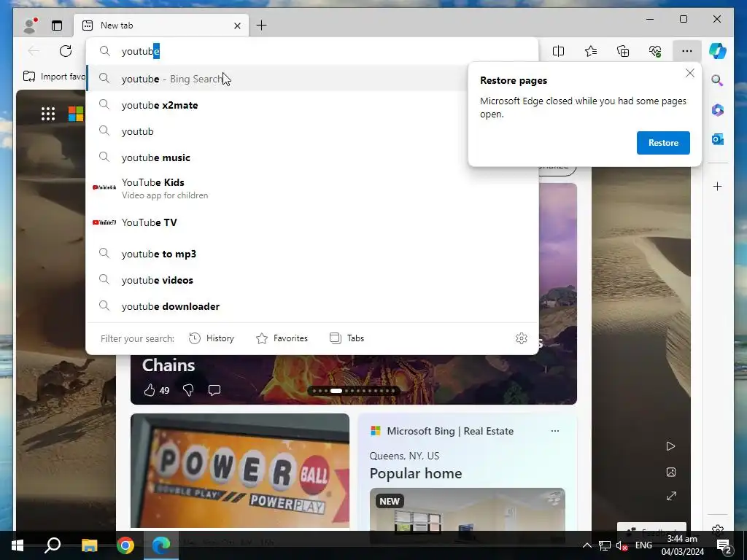Open YouTube Kids suggestion
The image size is (747, 560).
[312, 188]
